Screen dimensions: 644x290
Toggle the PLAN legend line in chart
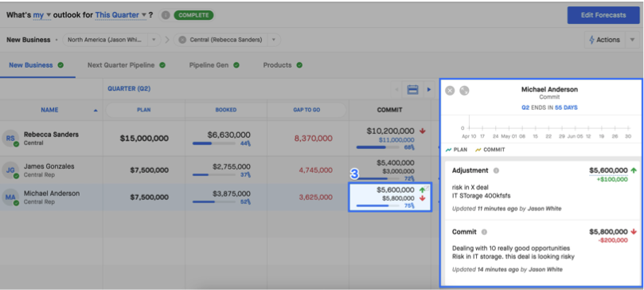coord(456,150)
